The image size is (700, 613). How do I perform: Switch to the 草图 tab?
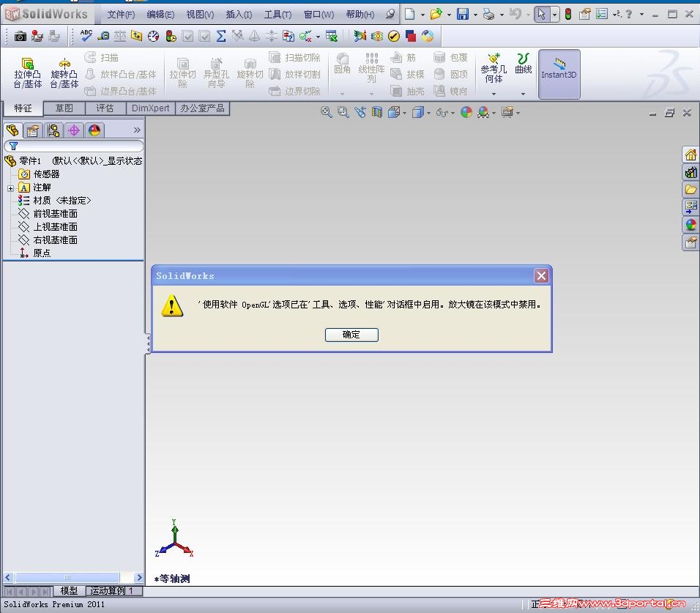click(64, 108)
